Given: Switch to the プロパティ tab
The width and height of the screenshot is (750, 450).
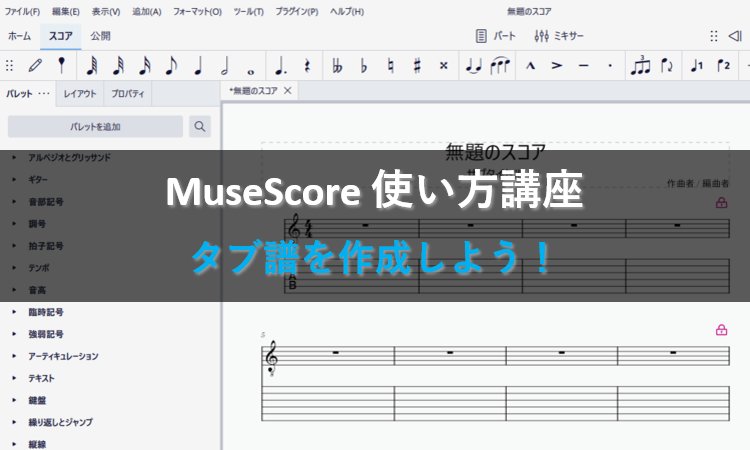Looking at the screenshot, I should coord(130,95).
